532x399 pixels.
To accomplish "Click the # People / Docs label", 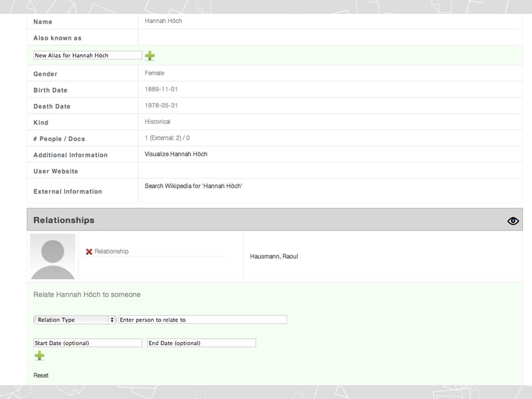I will pos(59,139).
